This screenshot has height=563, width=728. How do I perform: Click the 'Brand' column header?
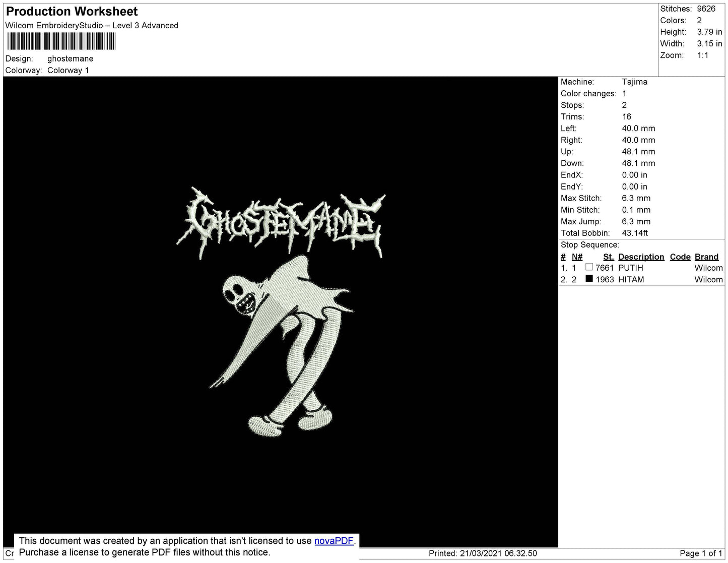(x=706, y=257)
